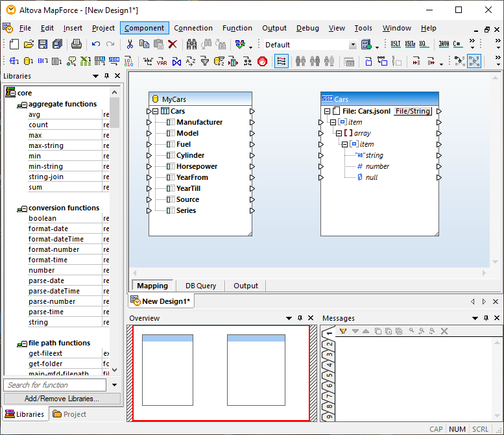Select the C# language toolbar button
This screenshot has width=504, height=435.
pos(458,45)
